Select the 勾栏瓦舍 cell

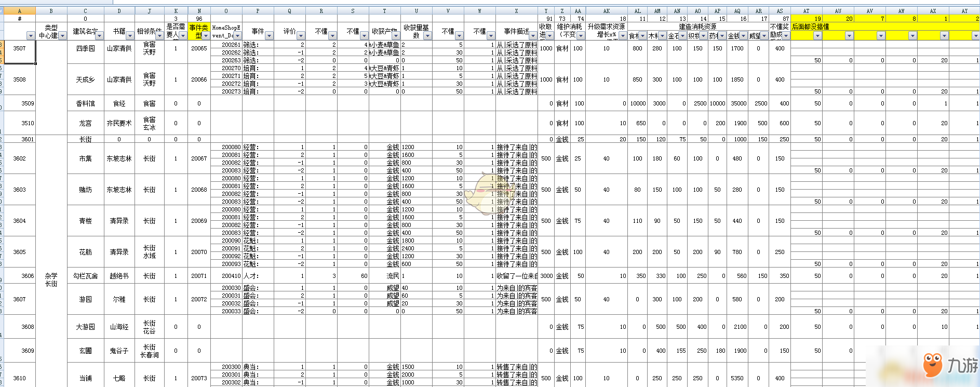[x=86, y=276]
